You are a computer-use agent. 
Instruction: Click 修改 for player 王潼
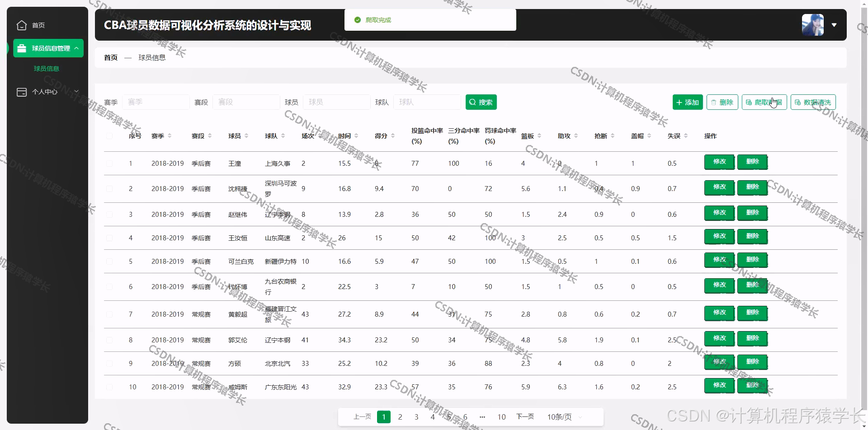point(719,162)
